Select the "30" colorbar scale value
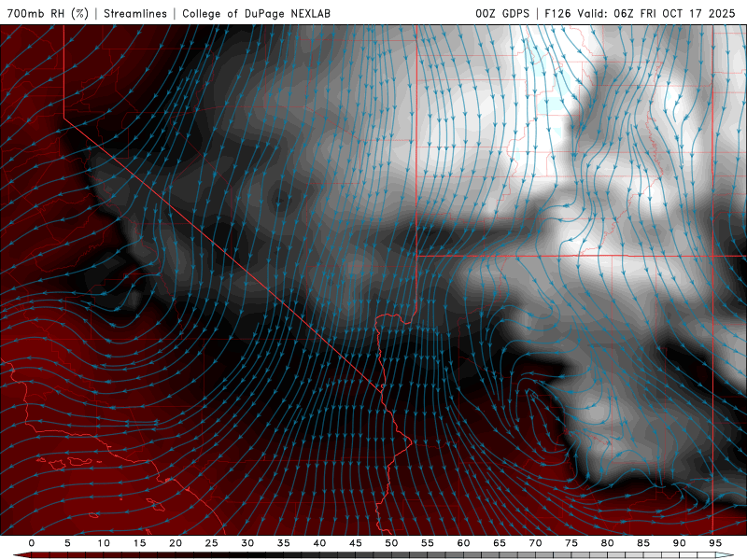This screenshot has height=560, width=747. (247, 543)
